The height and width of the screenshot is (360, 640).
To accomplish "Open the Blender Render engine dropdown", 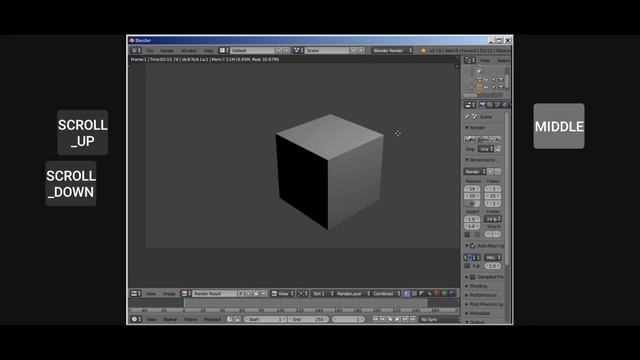I will (x=392, y=50).
